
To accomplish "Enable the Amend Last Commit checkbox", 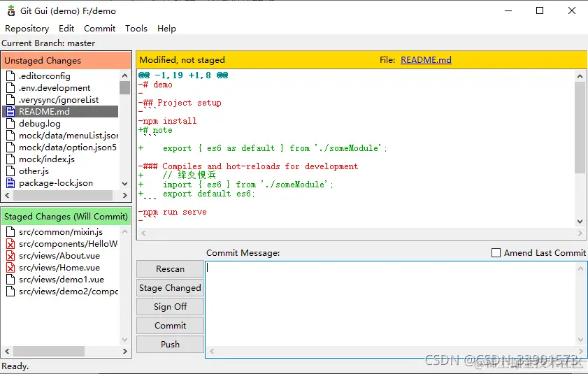I will [x=496, y=253].
